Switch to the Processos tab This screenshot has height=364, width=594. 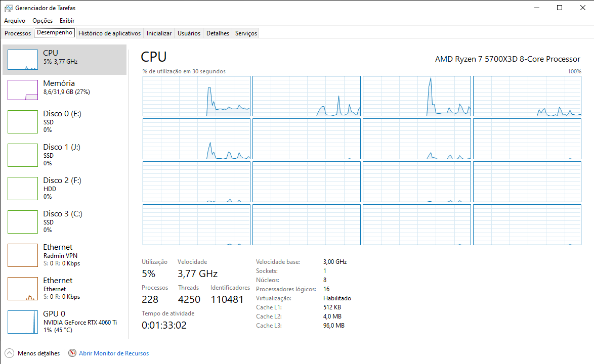pyautogui.click(x=17, y=33)
